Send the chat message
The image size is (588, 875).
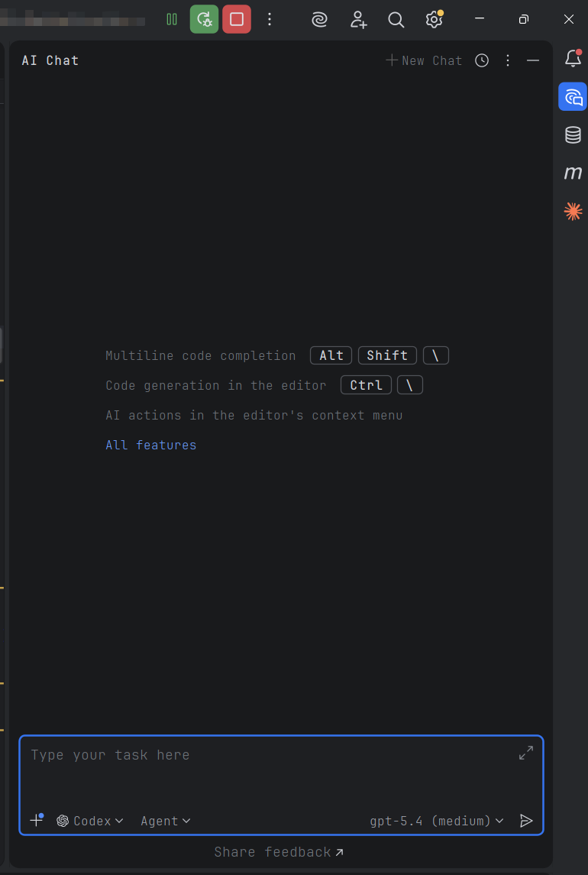pyautogui.click(x=526, y=820)
